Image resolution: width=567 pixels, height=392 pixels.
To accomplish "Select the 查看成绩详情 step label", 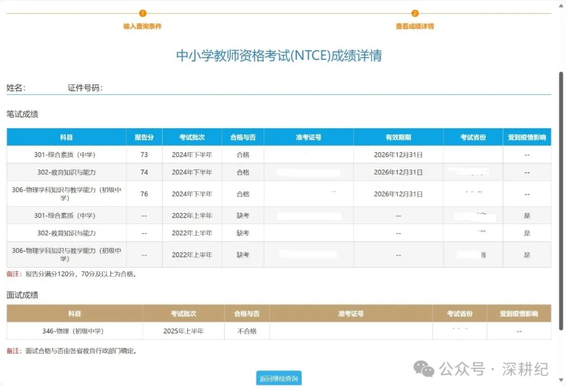I will tap(415, 26).
